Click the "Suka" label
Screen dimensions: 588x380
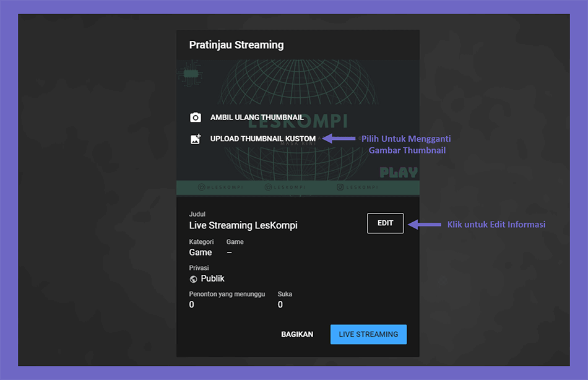285,294
